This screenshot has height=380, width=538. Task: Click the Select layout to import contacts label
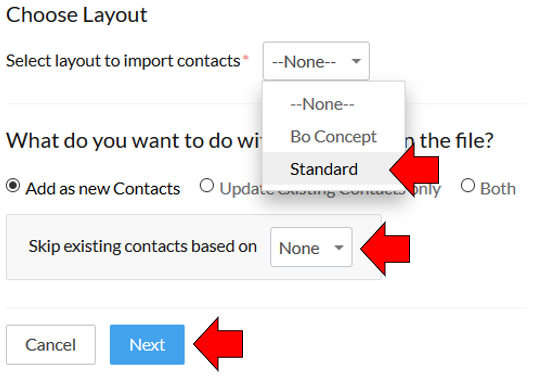click(x=123, y=61)
